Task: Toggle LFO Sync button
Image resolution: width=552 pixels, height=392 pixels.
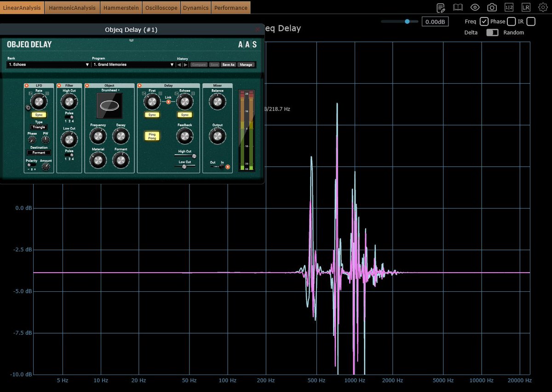Action: (x=39, y=115)
